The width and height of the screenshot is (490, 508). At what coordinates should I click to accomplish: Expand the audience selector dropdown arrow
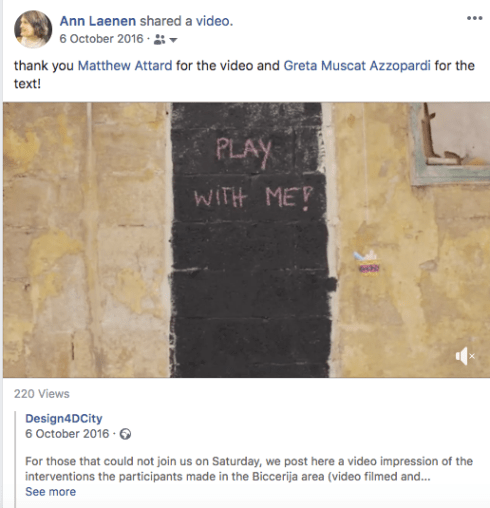[x=173, y=40]
